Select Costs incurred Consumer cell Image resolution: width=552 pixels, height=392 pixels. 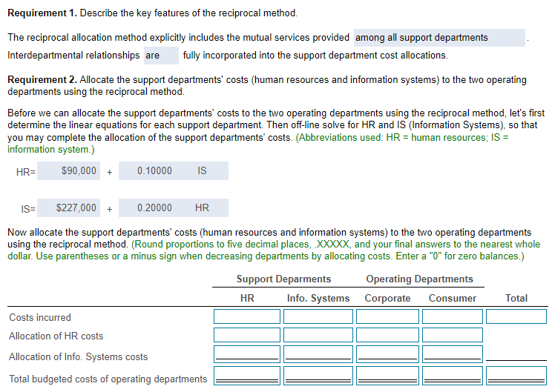453,316
